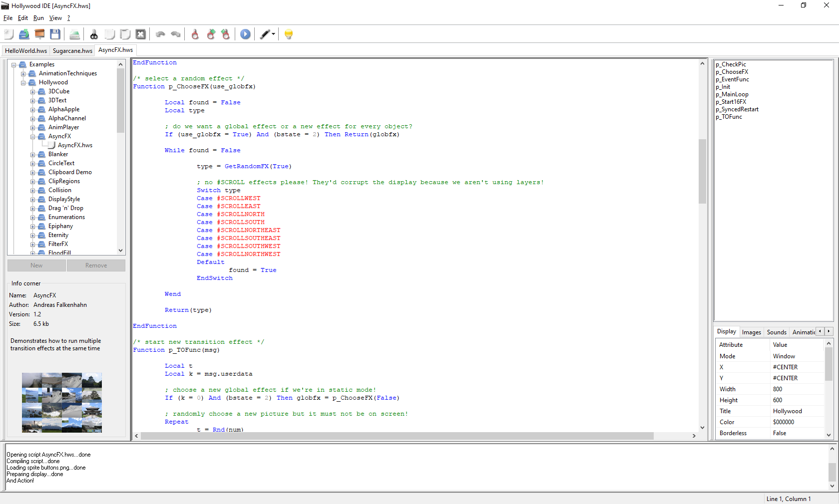Click the yellow light bulb help icon
Screen dimensions: 839x504
point(288,34)
